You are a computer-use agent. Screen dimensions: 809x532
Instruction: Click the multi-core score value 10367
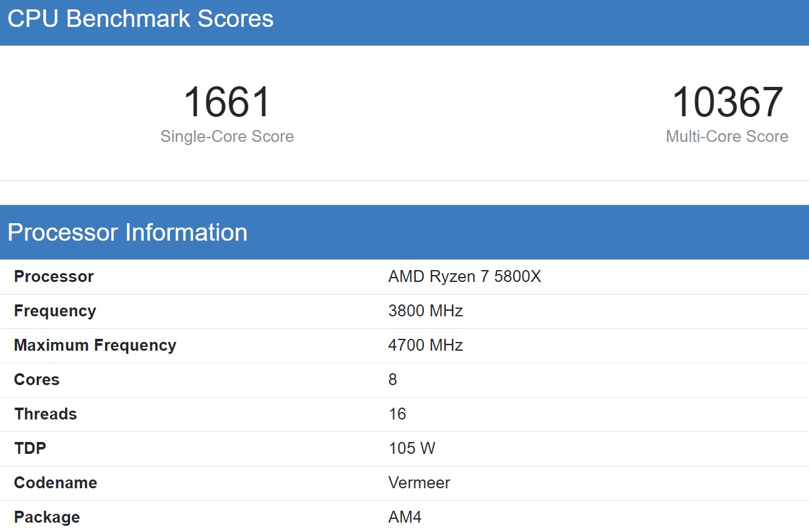click(727, 103)
